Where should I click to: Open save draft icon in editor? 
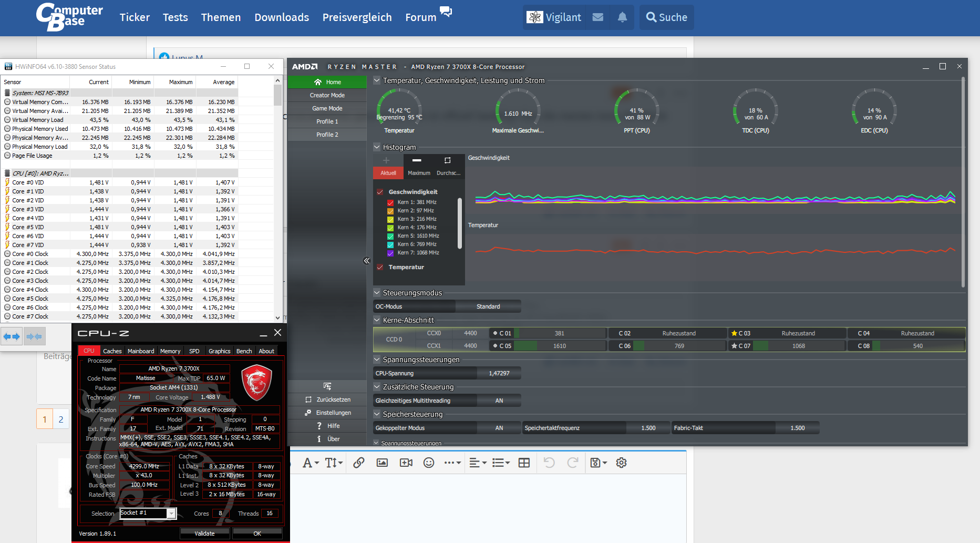tap(599, 463)
